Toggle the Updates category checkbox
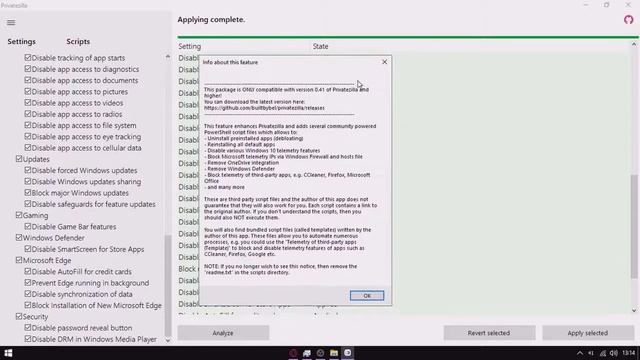Screen dimensions: 640x360 pos(19,159)
